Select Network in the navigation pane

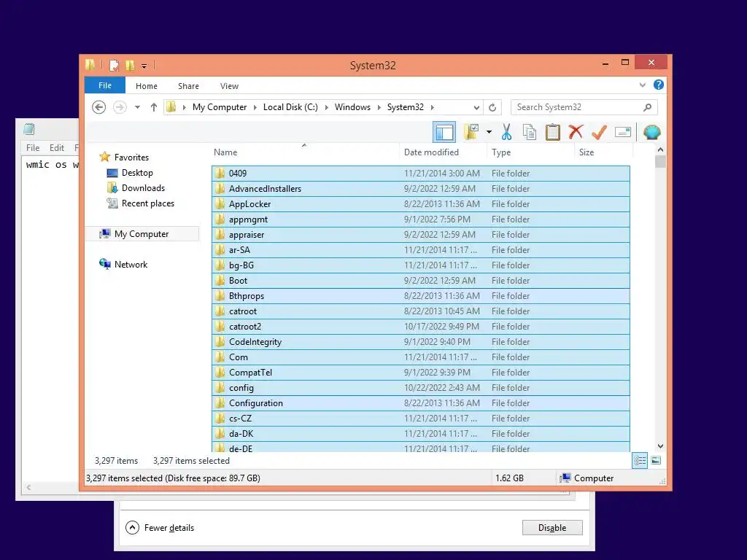click(x=123, y=264)
